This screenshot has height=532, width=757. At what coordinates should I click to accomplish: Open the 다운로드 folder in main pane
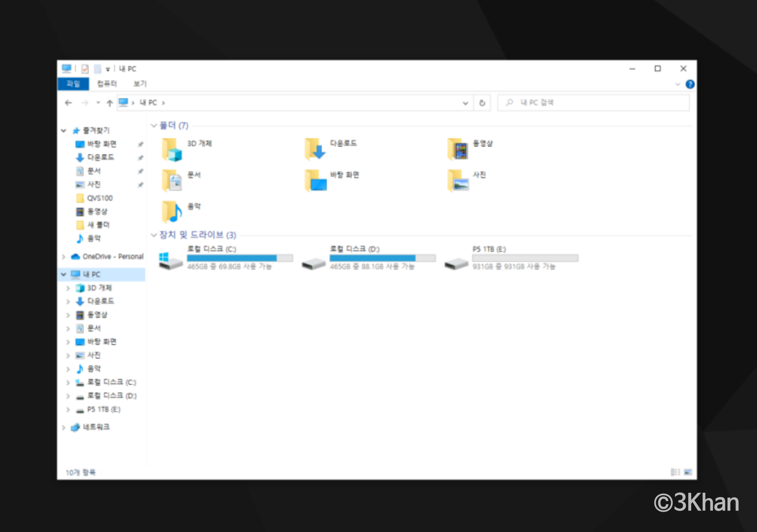pos(315,149)
